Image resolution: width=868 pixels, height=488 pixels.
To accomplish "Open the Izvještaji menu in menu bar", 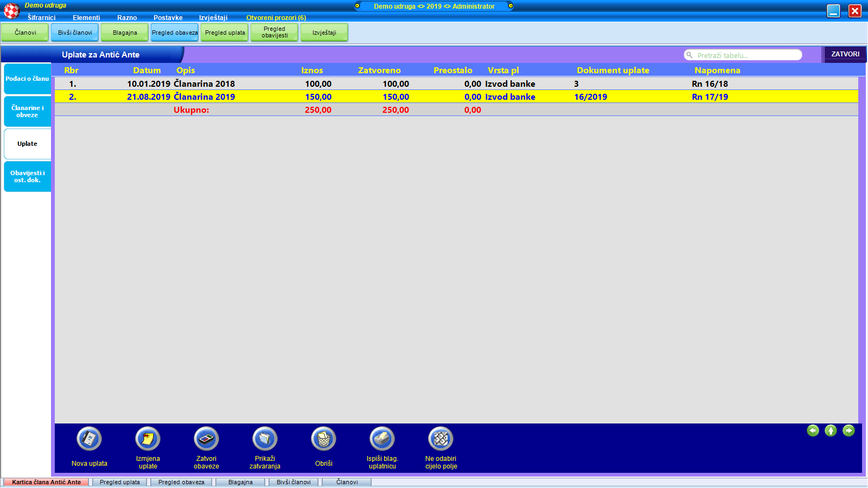I will (213, 18).
